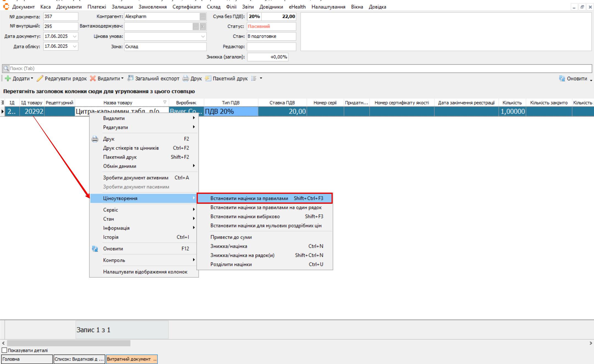Image resolution: width=594 pixels, height=364 pixels.
Task: Click the green plus Додати icon
Action: 8,79
